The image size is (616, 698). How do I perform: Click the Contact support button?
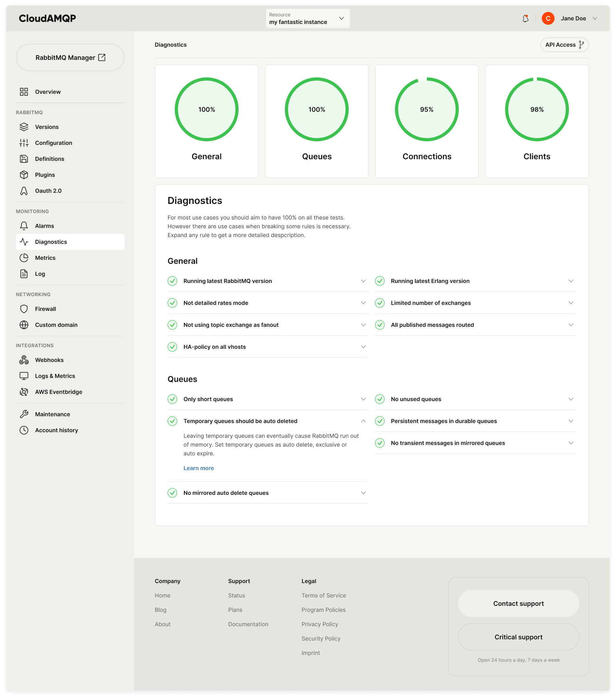[x=519, y=603]
